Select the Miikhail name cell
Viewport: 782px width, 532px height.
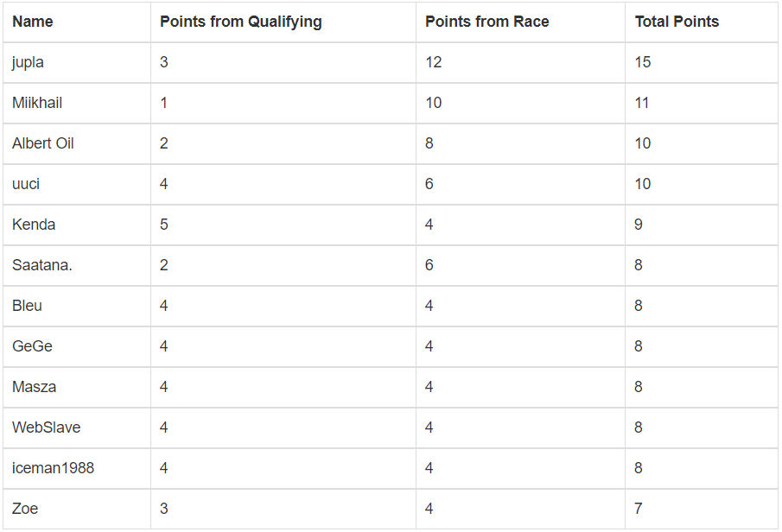[x=37, y=103]
